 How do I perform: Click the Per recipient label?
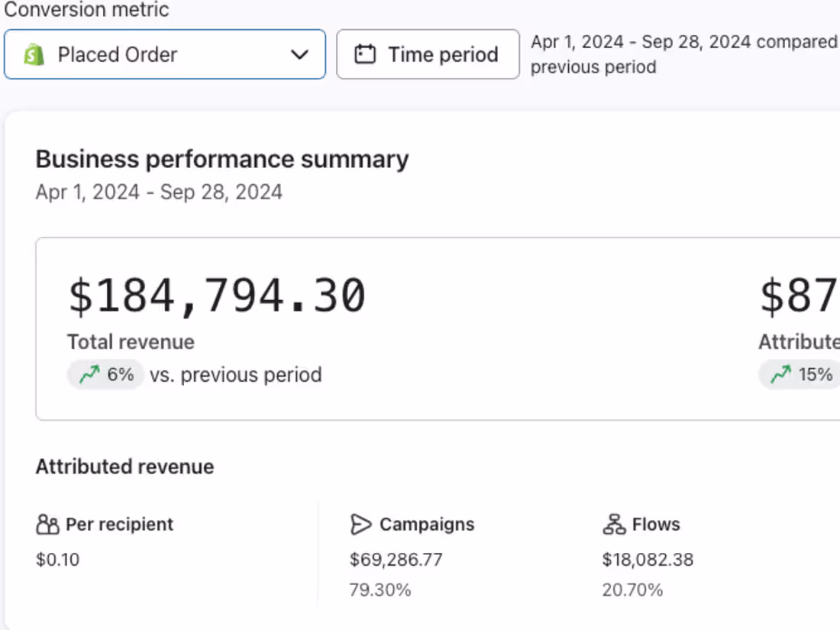[119, 525]
